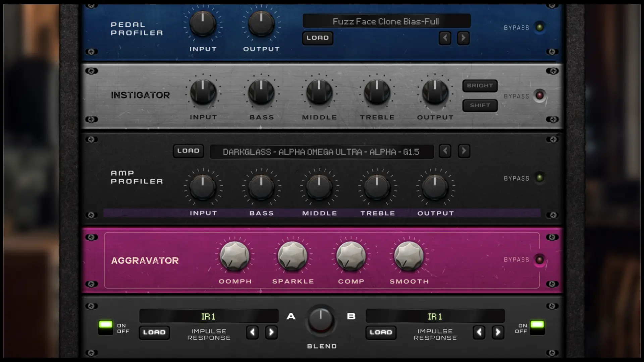Toggle Instigator bypass LED
Screen dimensions: 644x362
click(539, 96)
